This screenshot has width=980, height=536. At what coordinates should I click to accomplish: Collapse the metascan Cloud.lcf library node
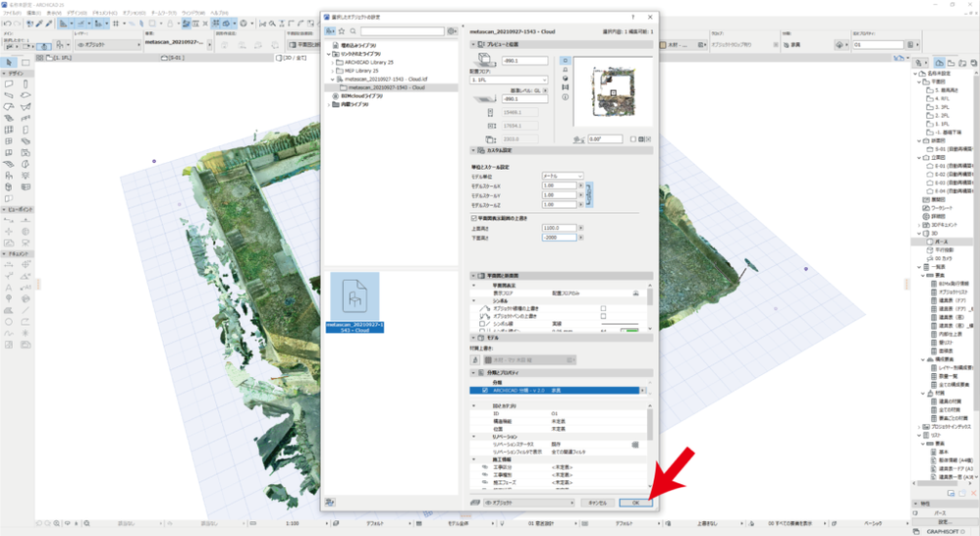tap(332, 80)
